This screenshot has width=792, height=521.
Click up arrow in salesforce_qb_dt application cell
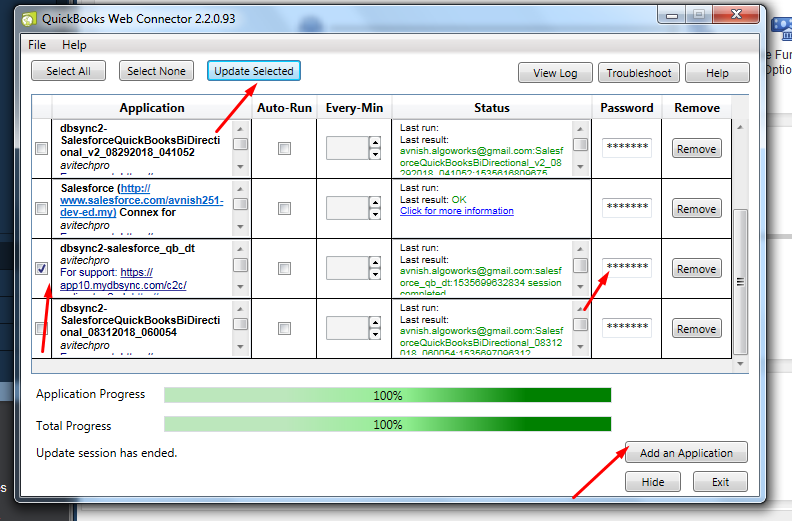[240, 249]
